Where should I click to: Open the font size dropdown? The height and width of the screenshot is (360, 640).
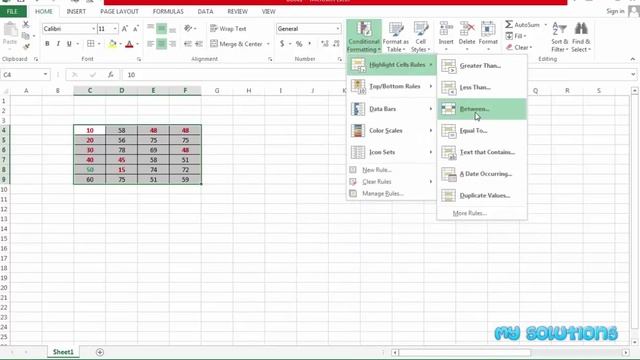(115, 29)
